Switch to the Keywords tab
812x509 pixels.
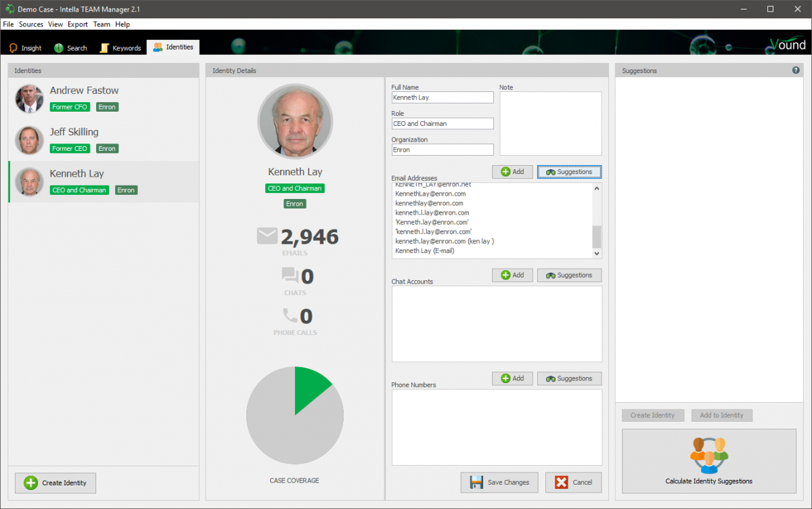click(x=120, y=47)
